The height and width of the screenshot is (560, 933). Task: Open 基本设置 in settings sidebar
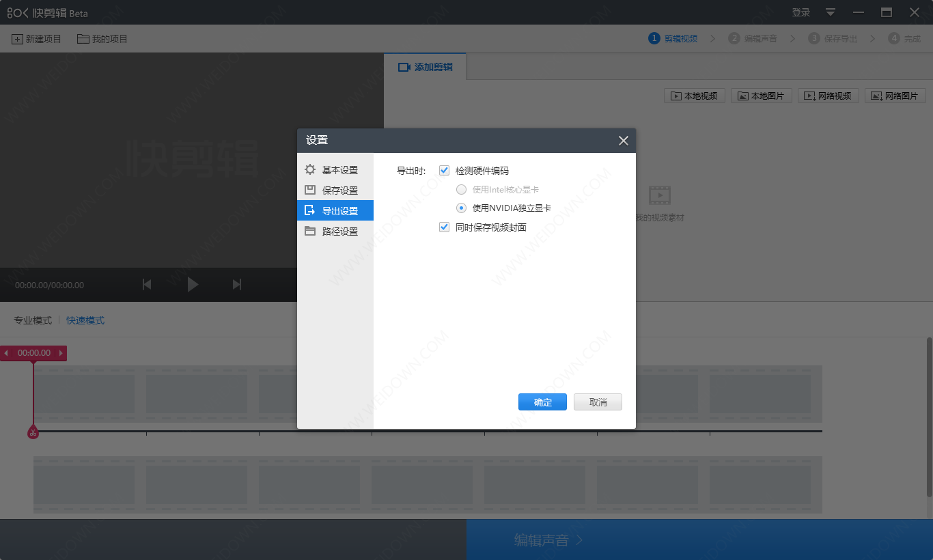(335, 170)
